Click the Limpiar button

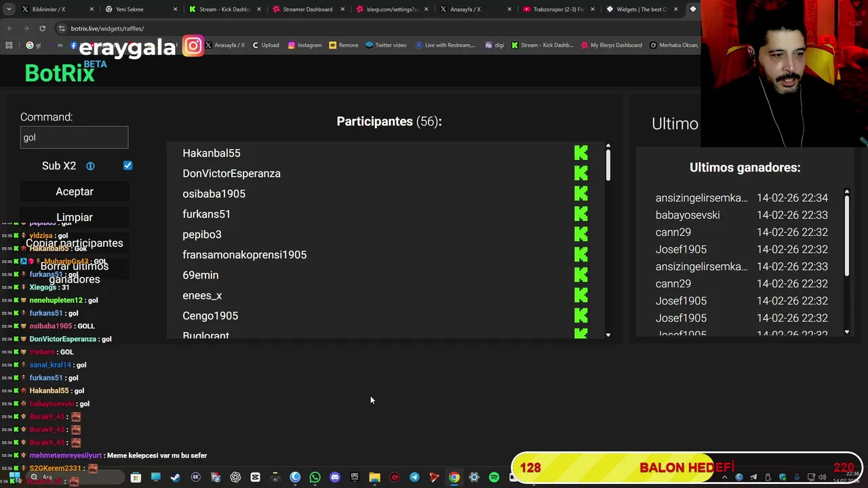point(75,218)
